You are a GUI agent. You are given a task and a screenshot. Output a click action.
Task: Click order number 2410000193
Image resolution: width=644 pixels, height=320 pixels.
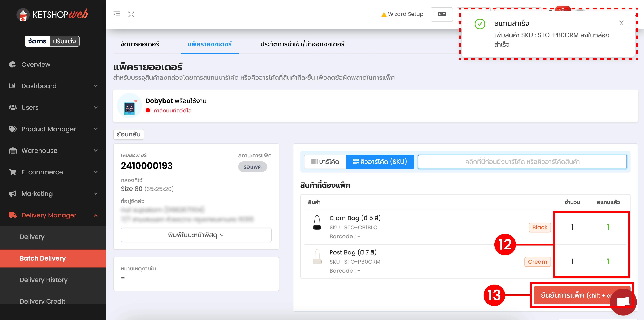[x=147, y=166]
